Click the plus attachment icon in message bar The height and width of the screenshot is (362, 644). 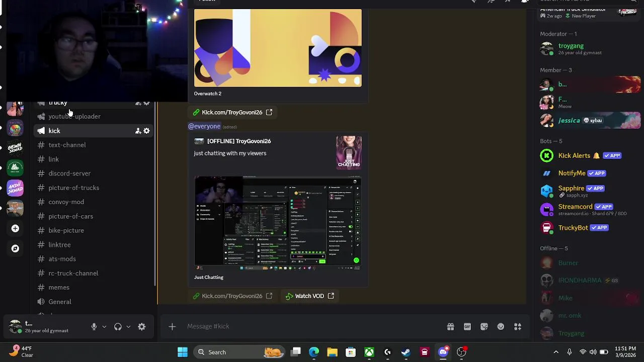[x=172, y=327]
